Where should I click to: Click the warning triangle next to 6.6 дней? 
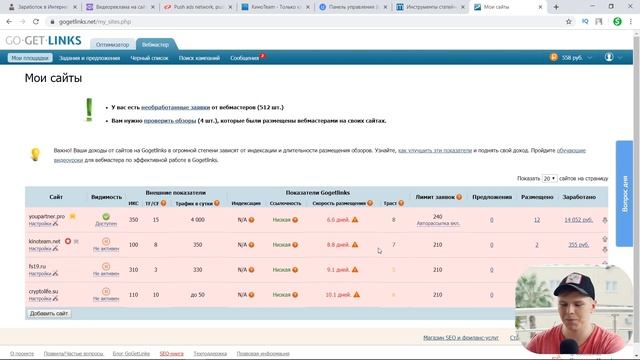click(x=355, y=220)
